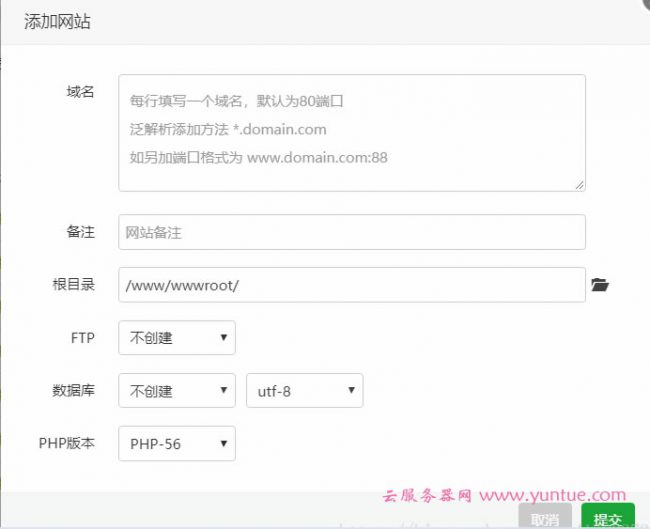Click the 数据库 field label
650x529 pixels.
pyautogui.click(x=74, y=391)
